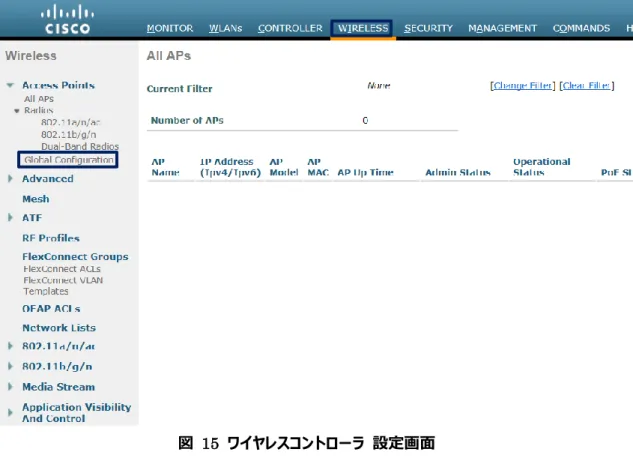The height and width of the screenshot is (461, 633).
Task: Open the Access Points sidebar link
Action: 59,85
